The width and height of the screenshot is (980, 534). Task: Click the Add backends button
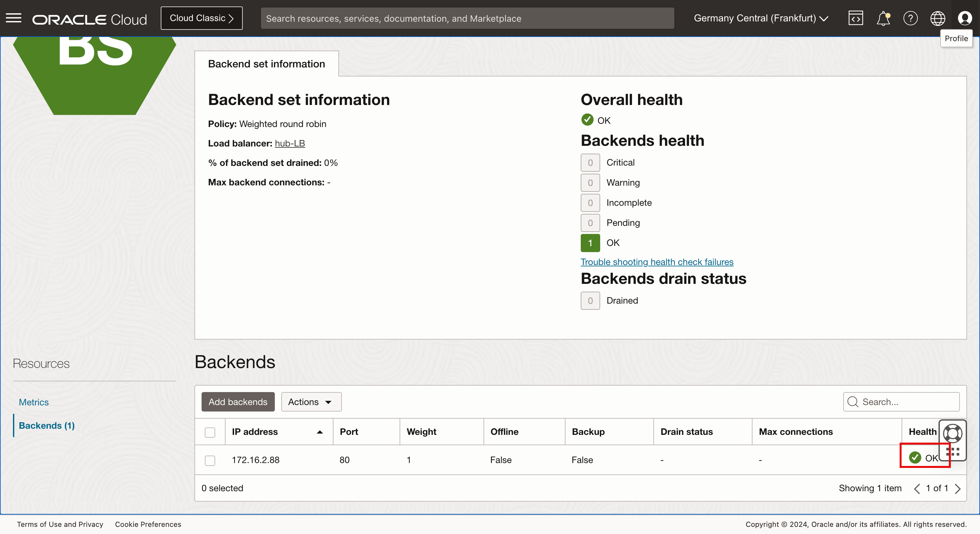click(x=238, y=402)
